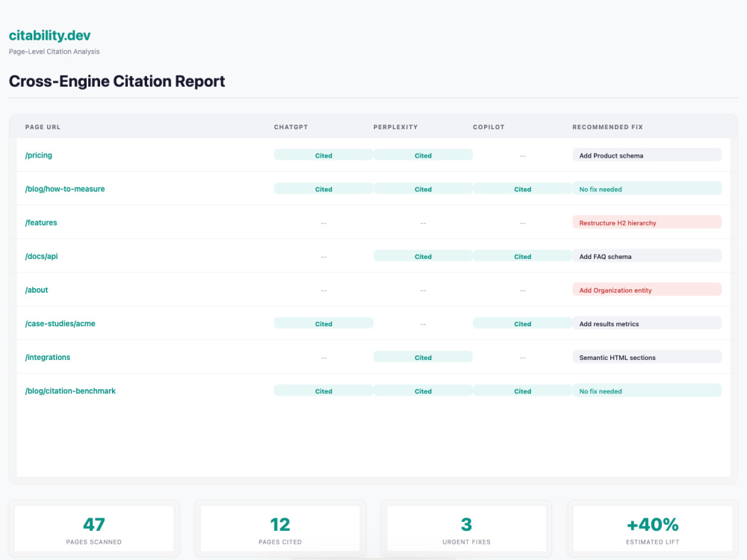Click Perplexity Cited badge in /pricing row
Viewport: 747px width, 560px height.
(423, 155)
